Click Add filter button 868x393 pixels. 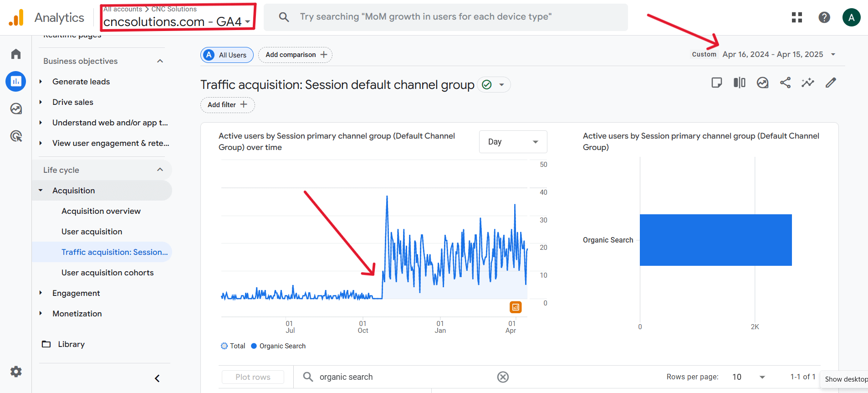(227, 105)
